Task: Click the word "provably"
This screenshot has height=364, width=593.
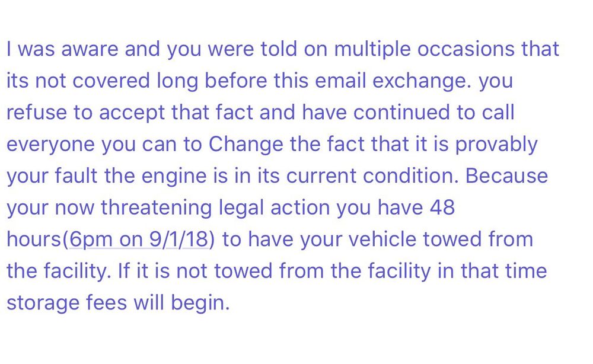Action: point(496,145)
